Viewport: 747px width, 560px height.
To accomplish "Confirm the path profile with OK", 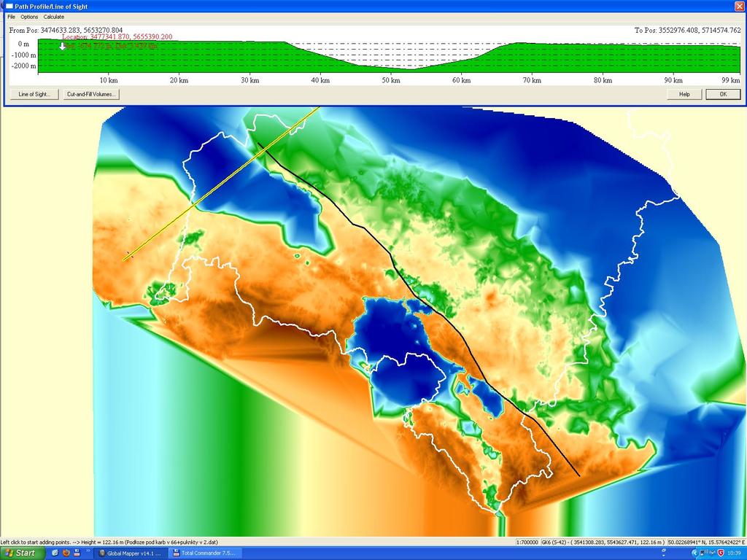I will click(x=723, y=94).
